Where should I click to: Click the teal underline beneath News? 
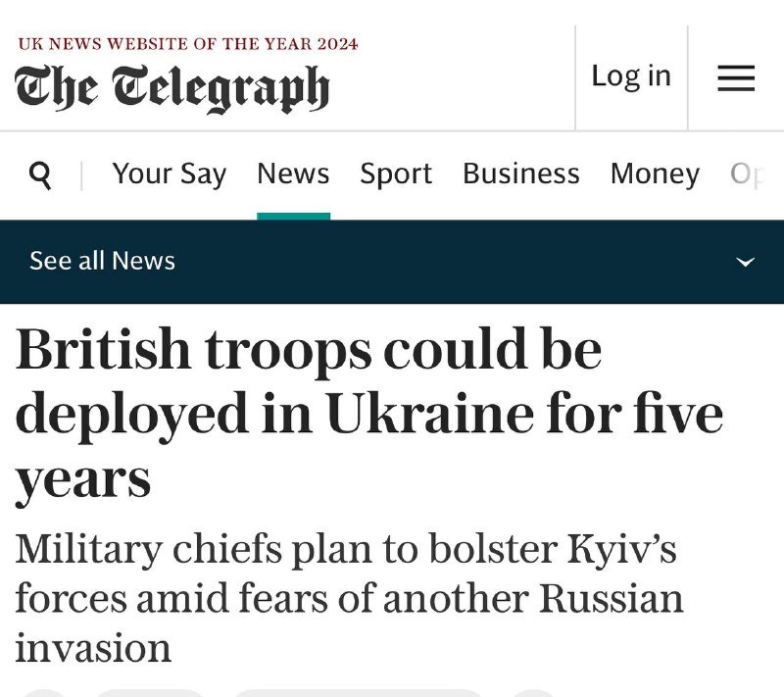click(293, 216)
